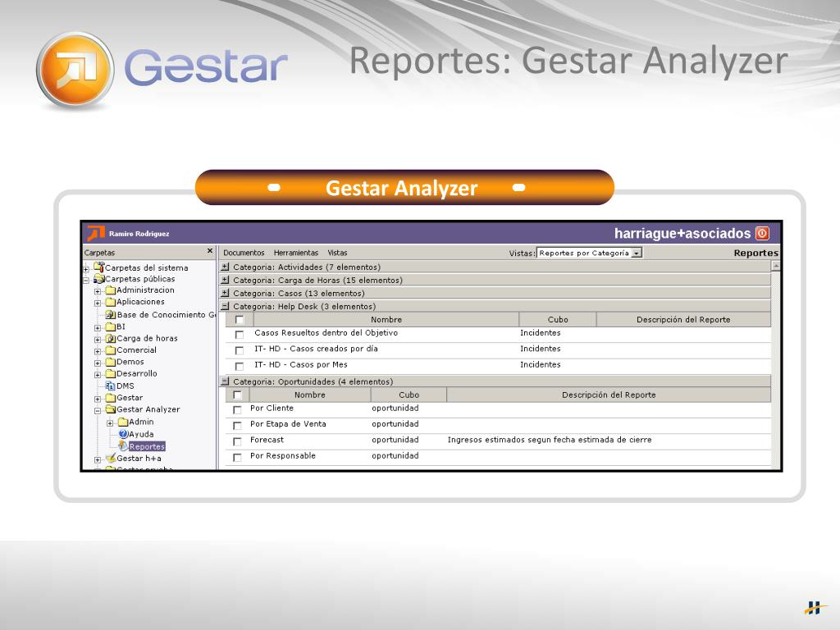Click 'oportunidad' cell in Por Responsable row
Image resolution: width=840 pixels, height=630 pixels.
click(395, 456)
